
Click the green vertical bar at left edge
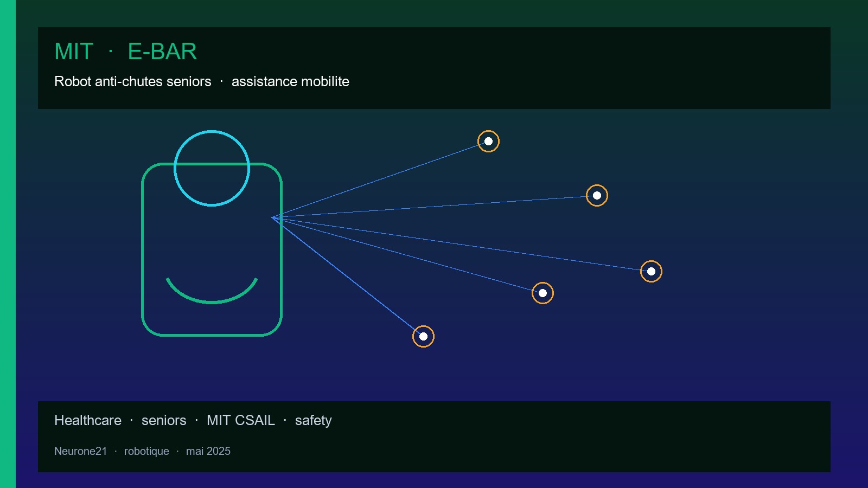pyautogui.click(x=8, y=244)
